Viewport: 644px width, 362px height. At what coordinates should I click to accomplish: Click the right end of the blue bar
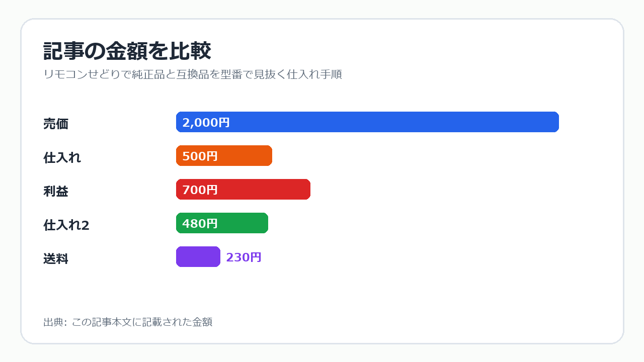(x=556, y=122)
